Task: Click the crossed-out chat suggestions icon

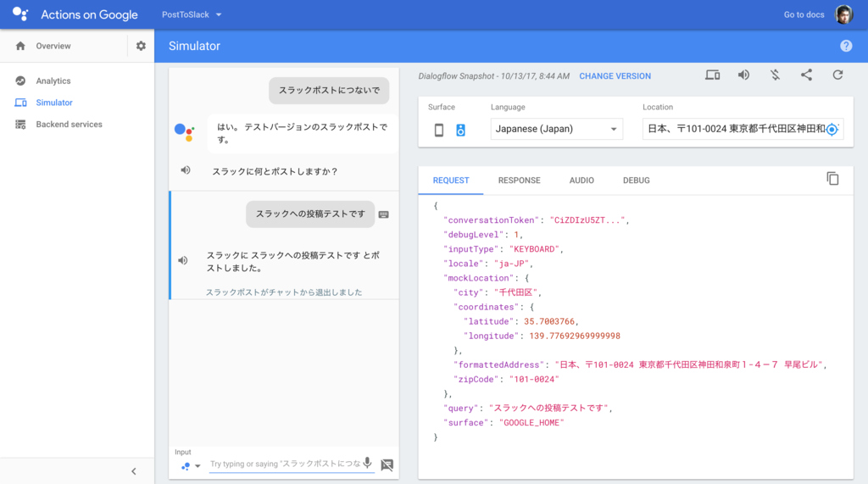Action: tap(387, 465)
